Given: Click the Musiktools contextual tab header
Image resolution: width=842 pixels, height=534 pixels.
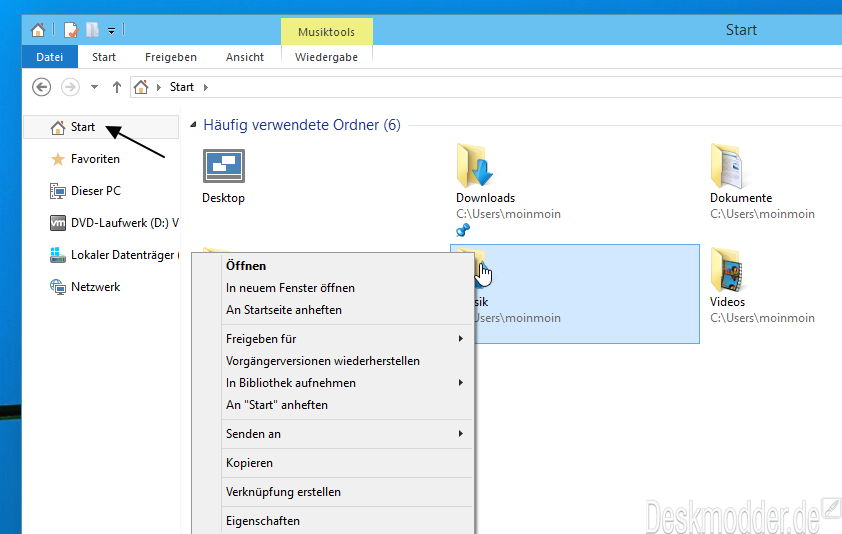Looking at the screenshot, I should [x=326, y=32].
